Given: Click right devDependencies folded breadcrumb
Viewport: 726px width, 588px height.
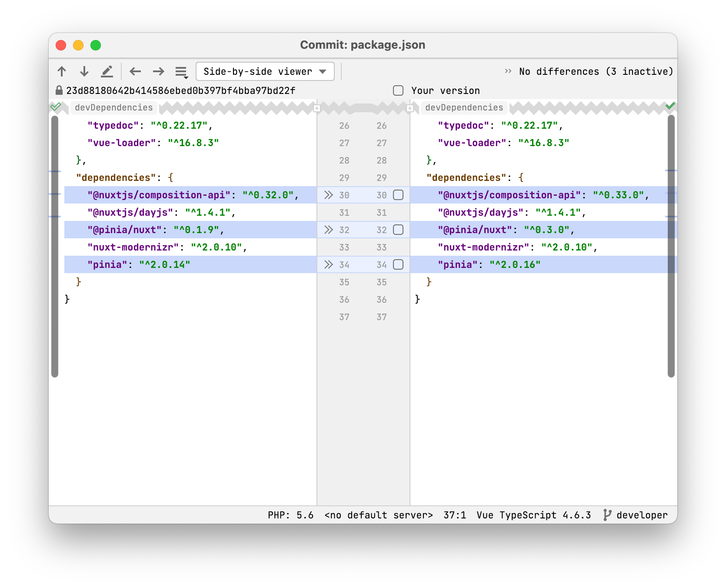Looking at the screenshot, I should (x=464, y=107).
